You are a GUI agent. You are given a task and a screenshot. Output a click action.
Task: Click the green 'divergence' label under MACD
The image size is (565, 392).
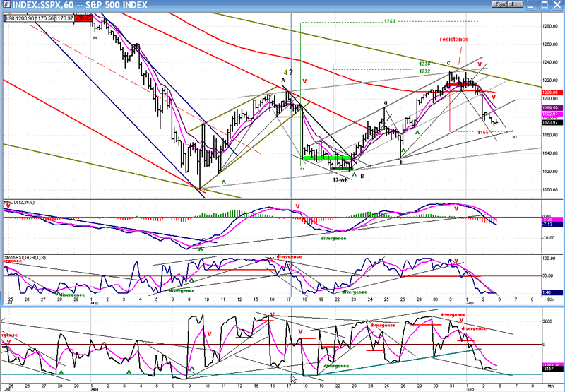click(334, 238)
